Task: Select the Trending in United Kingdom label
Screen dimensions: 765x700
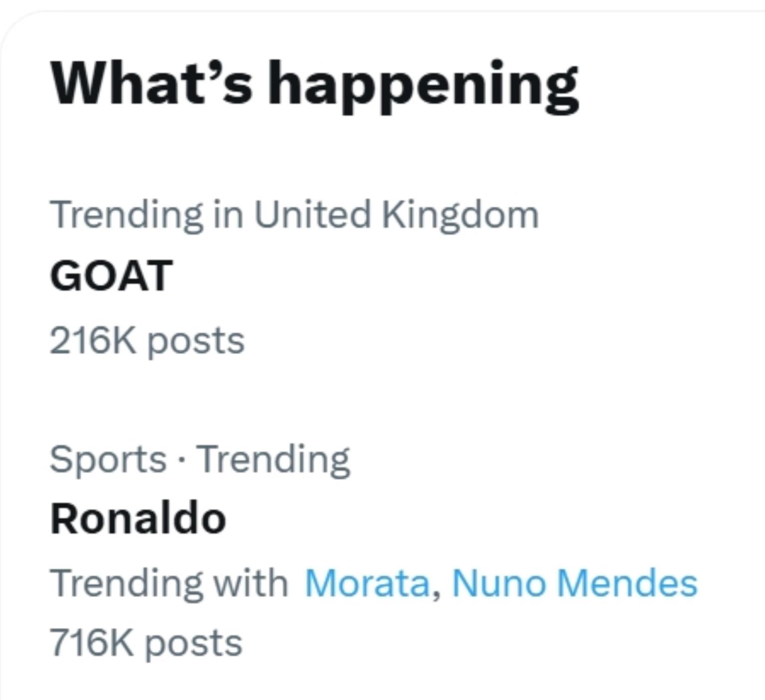Action: [294, 215]
